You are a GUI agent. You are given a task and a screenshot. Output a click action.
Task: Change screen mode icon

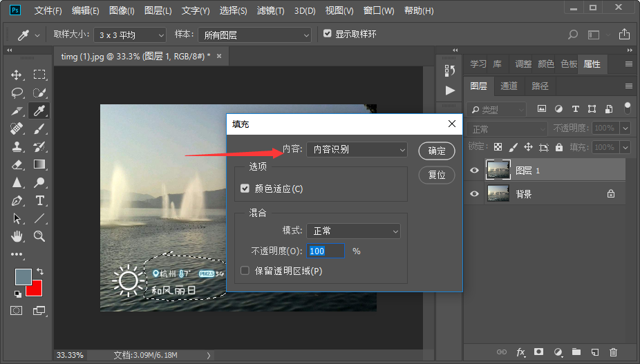39,311
